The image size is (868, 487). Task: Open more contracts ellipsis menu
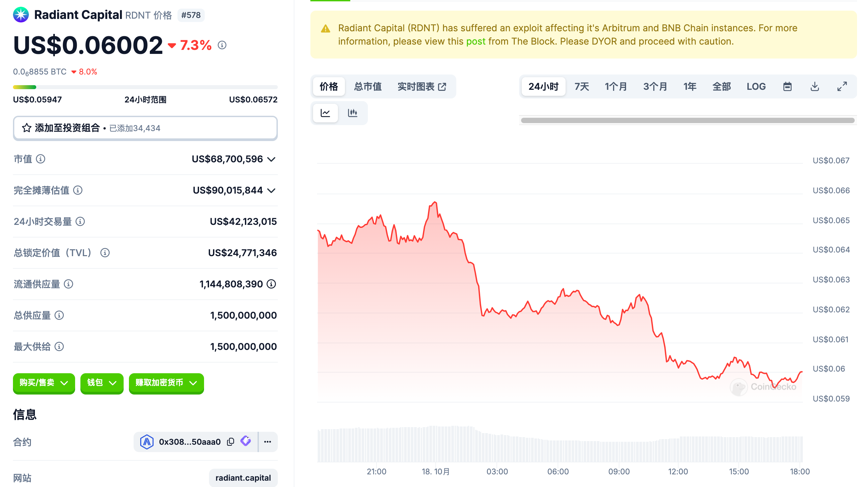point(268,442)
